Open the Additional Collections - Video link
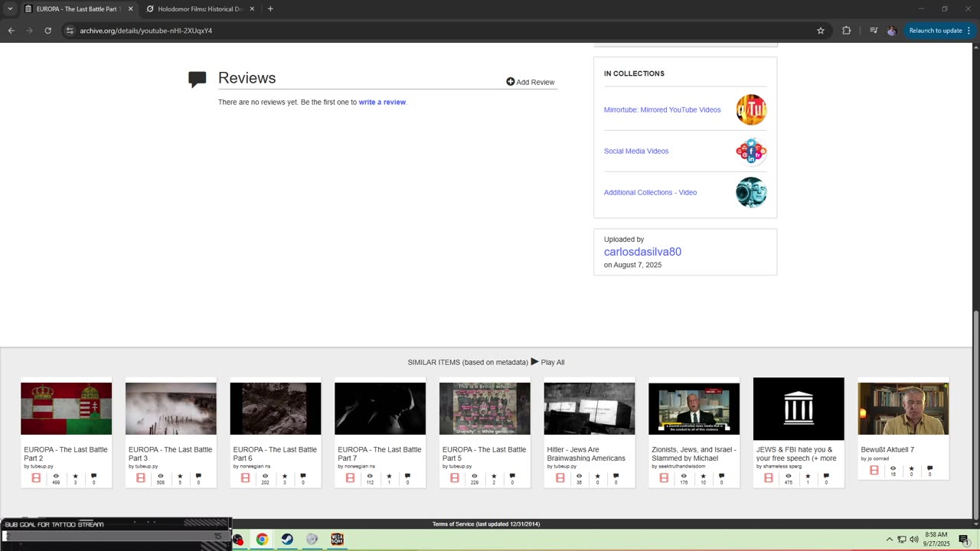Image resolution: width=980 pixels, height=551 pixels. point(650,192)
